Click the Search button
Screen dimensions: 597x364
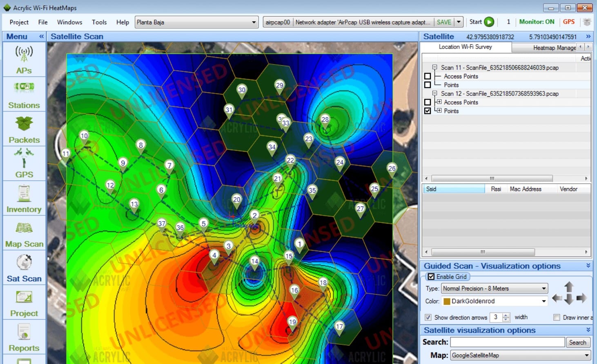pyautogui.click(x=578, y=342)
